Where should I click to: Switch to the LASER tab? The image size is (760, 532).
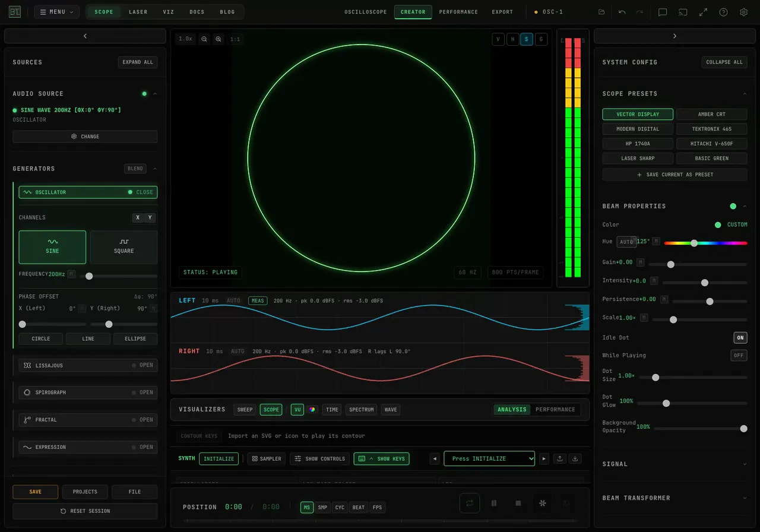(x=138, y=12)
